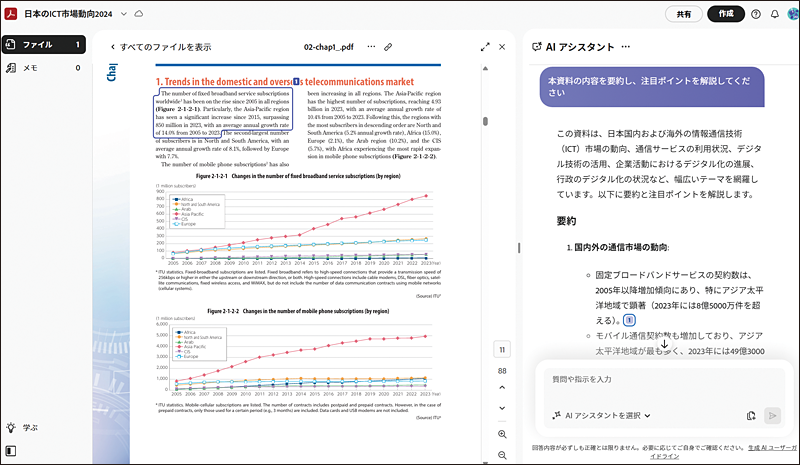Open more options next to 02-chap1_.pdf
This screenshot has width=800, height=465.
point(371,47)
